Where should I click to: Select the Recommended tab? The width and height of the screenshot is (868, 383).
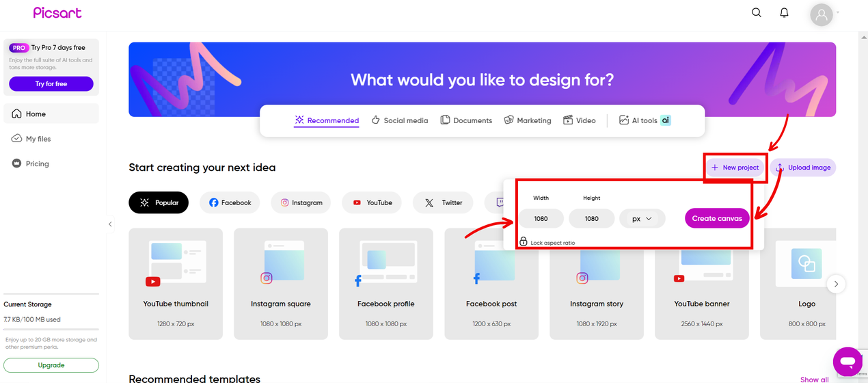[327, 120]
